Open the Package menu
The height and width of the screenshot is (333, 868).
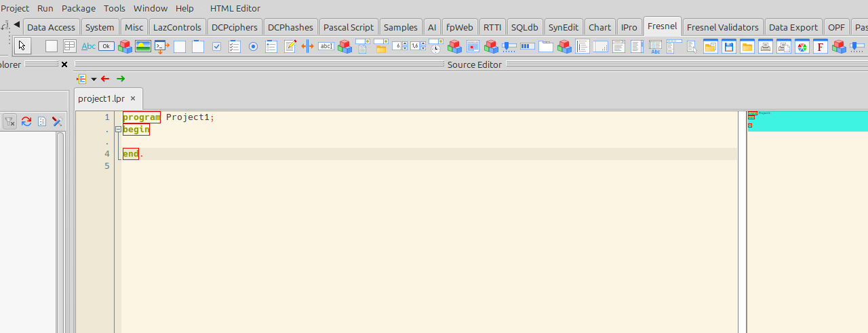pos(79,8)
